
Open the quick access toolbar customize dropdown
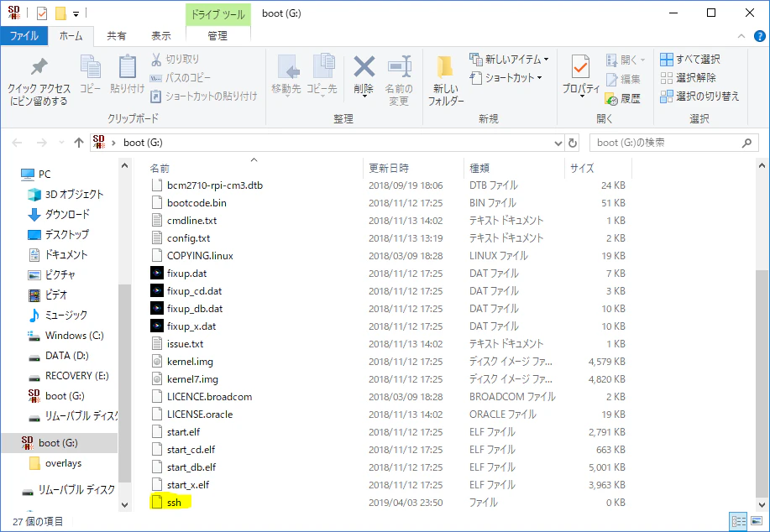(76, 13)
